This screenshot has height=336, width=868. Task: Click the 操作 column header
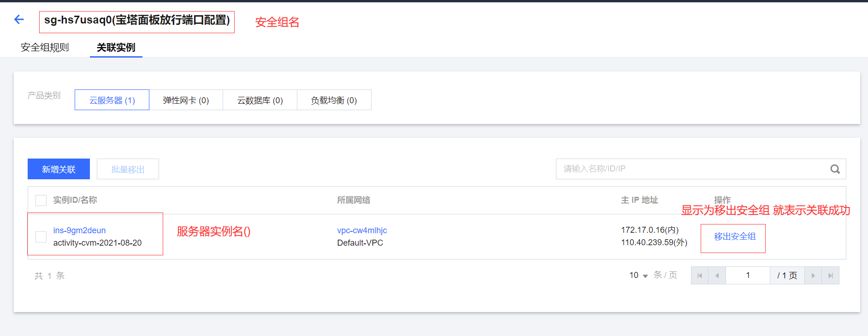point(722,200)
